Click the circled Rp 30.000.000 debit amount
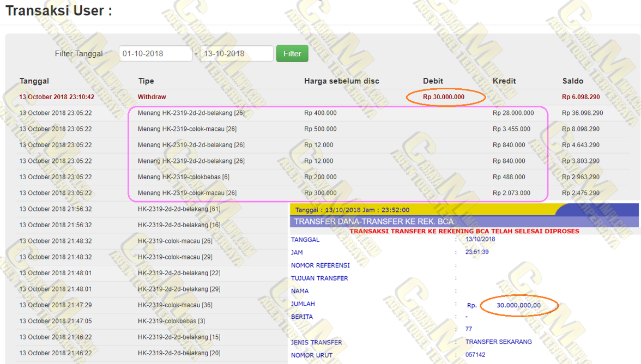Viewport: 641px width, 364px height. click(444, 97)
